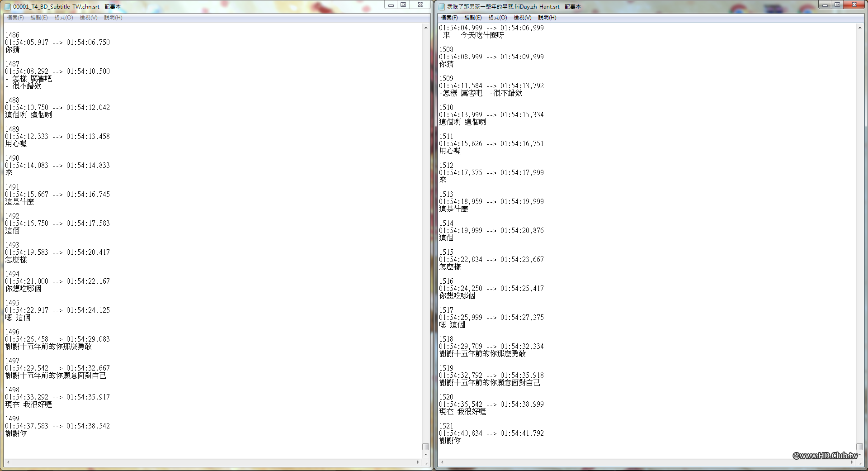Click 現在 我很好喔 in the friDay.zh-Hant window
868x471 pixels.
(x=462, y=411)
